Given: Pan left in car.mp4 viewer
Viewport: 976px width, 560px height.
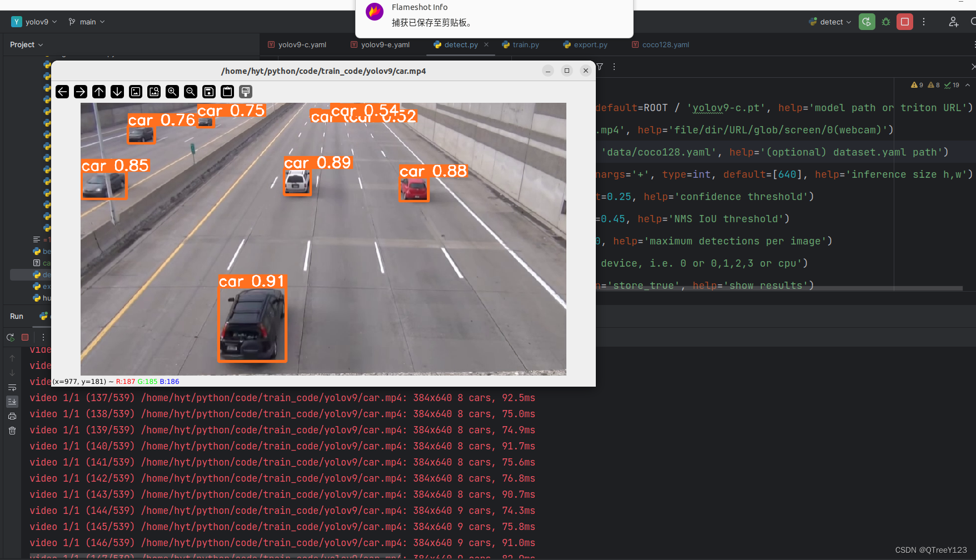Looking at the screenshot, I should pyautogui.click(x=62, y=92).
